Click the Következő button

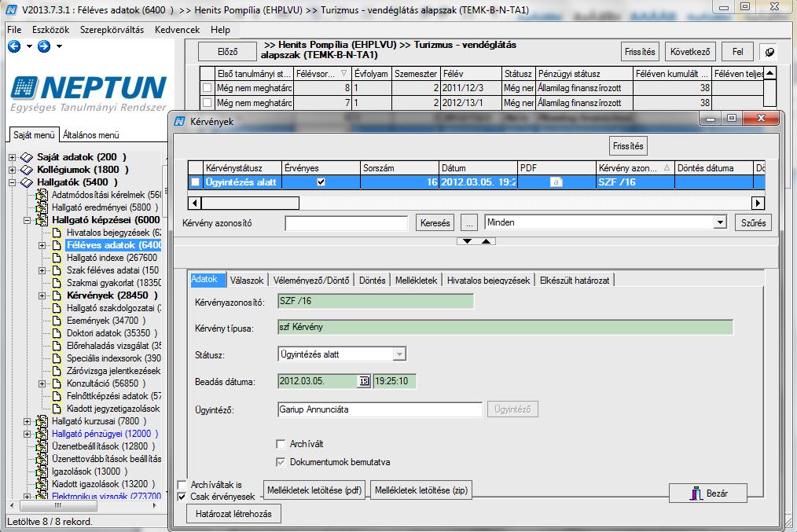click(x=690, y=52)
